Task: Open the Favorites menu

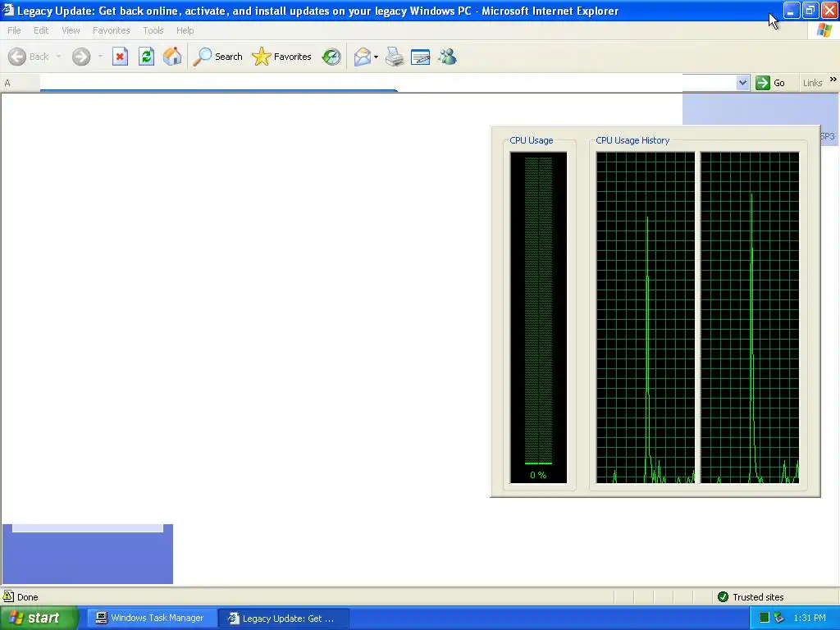Action: [x=111, y=30]
